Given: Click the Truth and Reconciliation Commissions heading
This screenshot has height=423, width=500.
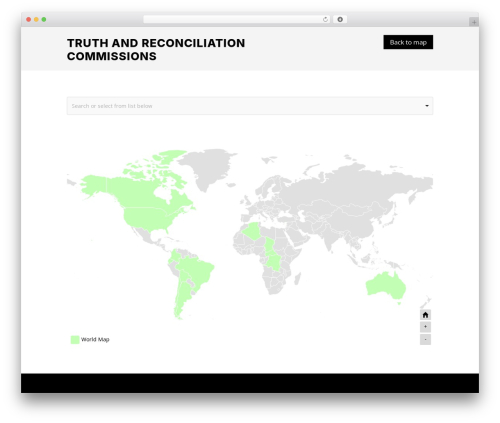Looking at the screenshot, I should pos(156,50).
